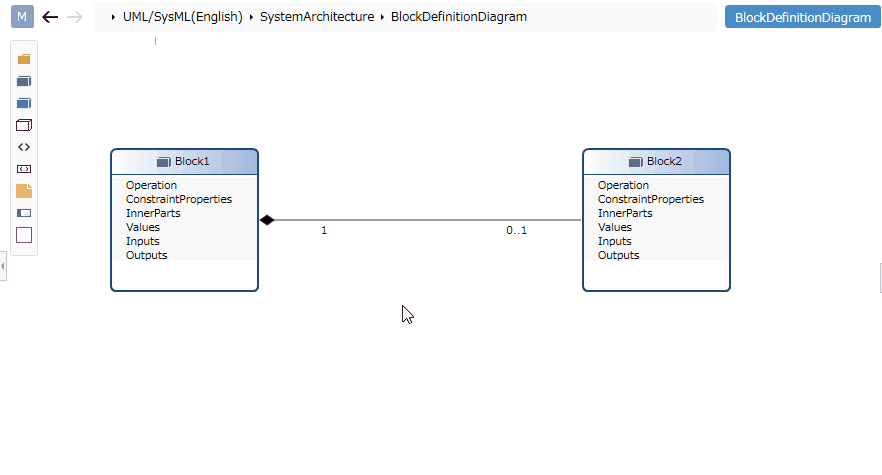Open the UML/SysML(English) breadcrumb item

[183, 17]
